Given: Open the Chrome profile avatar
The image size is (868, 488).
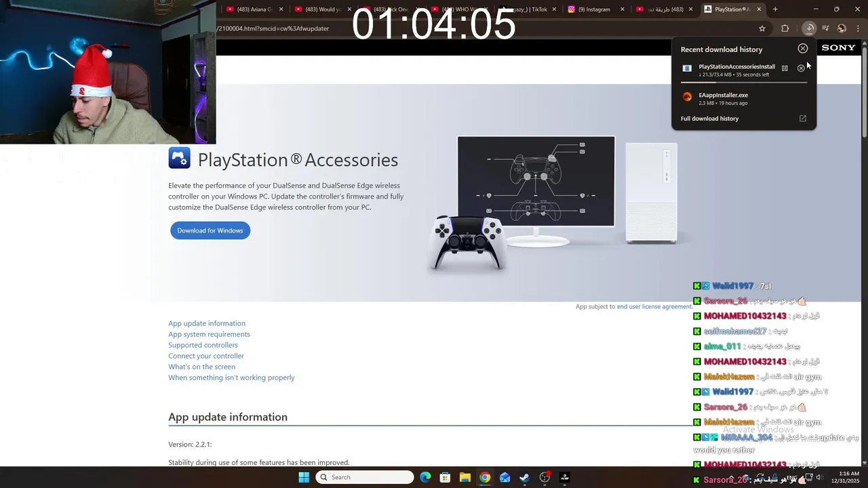Looking at the screenshot, I should click(x=842, y=28).
